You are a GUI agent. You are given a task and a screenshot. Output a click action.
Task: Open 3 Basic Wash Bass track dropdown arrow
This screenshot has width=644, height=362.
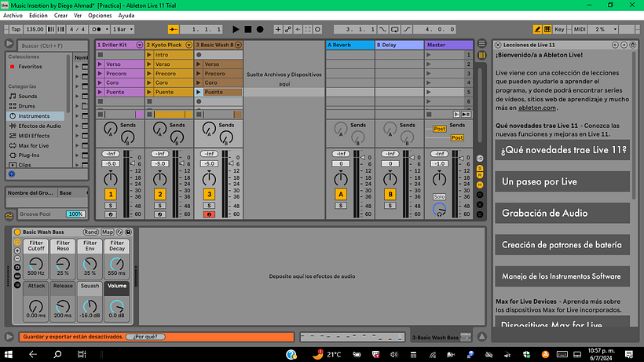[x=238, y=45]
